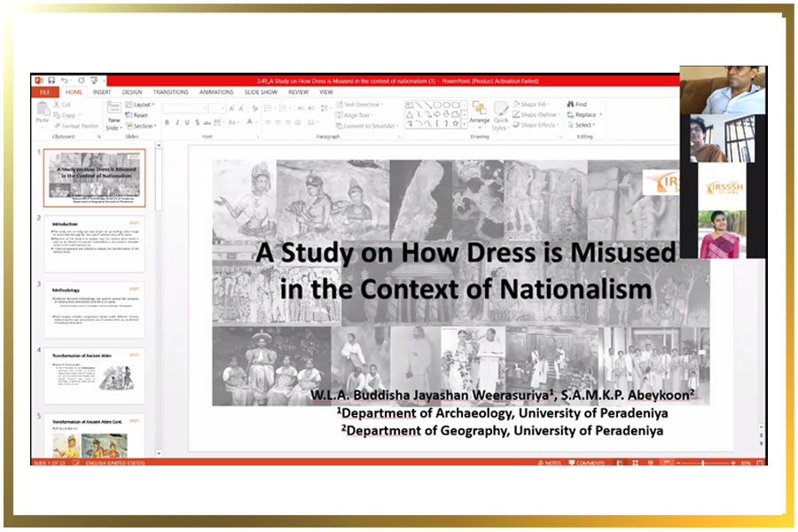Select slide 4 Transformation of Ancient Attire thumbnail
The height and width of the screenshot is (532, 798).
[x=95, y=375]
